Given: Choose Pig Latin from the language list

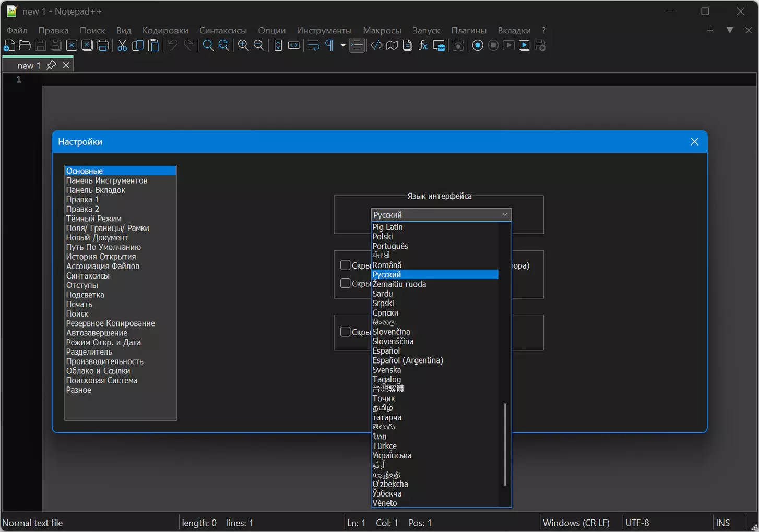Looking at the screenshot, I should click(x=435, y=227).
